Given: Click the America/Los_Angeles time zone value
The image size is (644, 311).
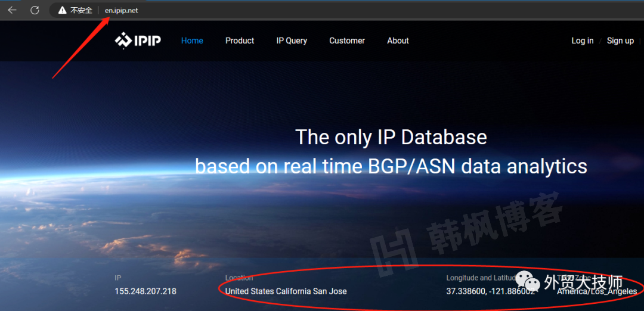Looking at the screenshot, I should (597, 291).
